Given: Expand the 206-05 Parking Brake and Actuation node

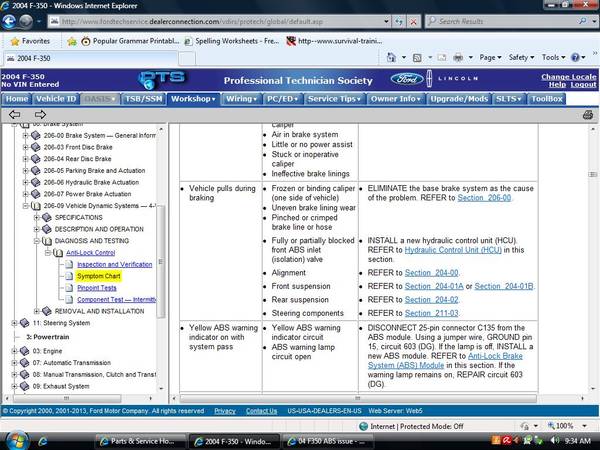Looking at the screenshot, I should pos(25,171).
